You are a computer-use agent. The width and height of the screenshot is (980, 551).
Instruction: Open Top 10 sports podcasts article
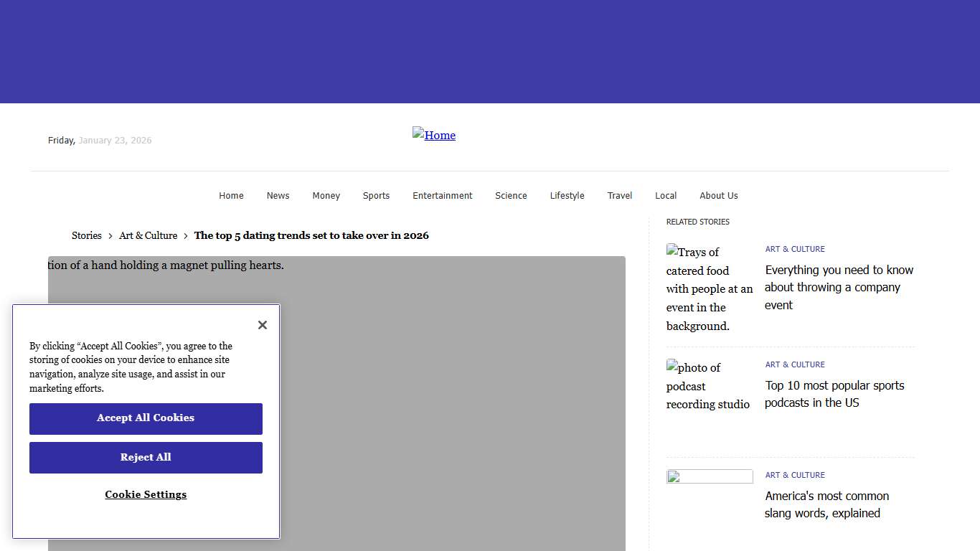834,394
